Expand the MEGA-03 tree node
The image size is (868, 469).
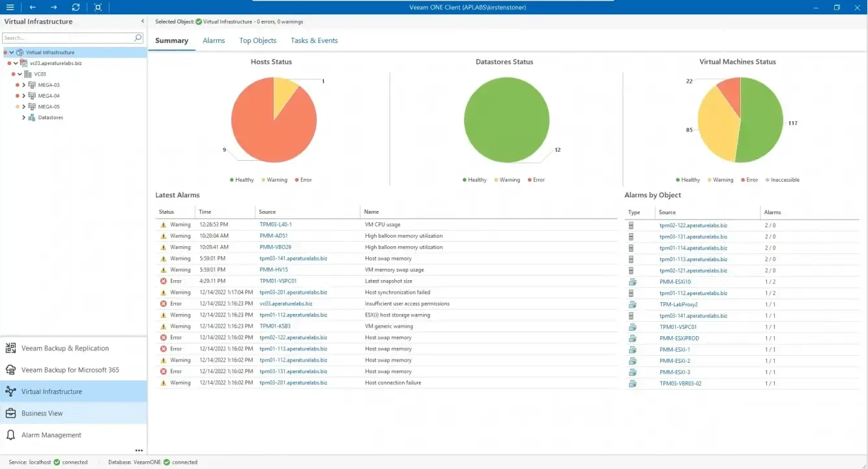tap(24, 85)
